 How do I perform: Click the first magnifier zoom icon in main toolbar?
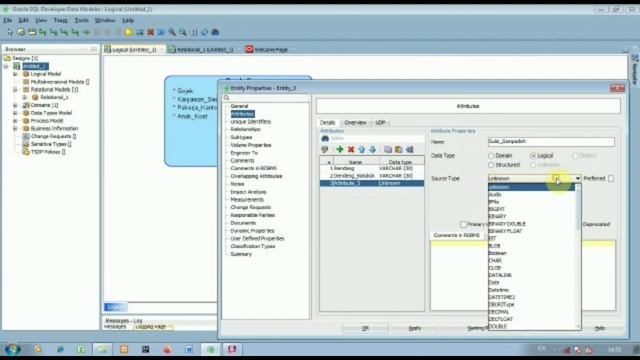click(172, 32)
